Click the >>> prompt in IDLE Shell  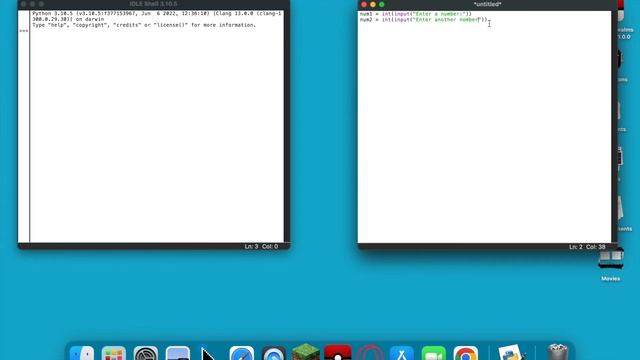pyautogui.click(x=24, y=31)
